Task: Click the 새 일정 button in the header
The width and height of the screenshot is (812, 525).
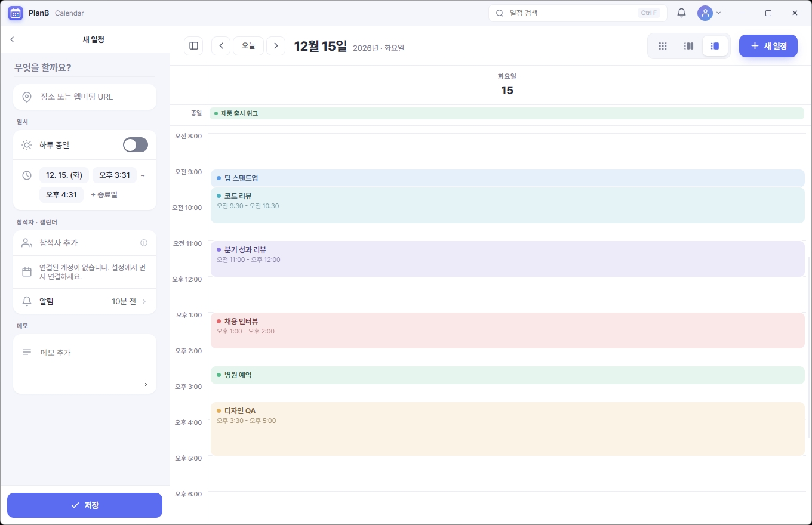Action: pyautogui.click(x=768, y=46)
